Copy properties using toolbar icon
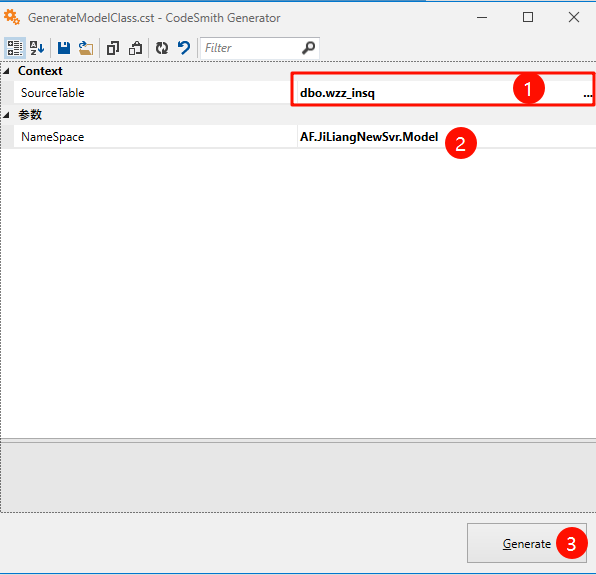Viewport: 596px width, 575px height. (113, 48)
